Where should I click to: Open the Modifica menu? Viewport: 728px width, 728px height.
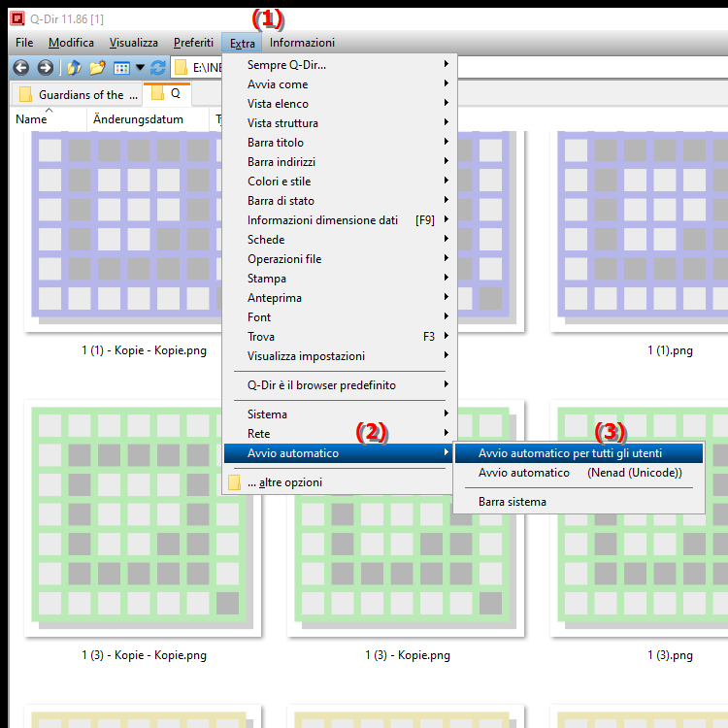71,43
